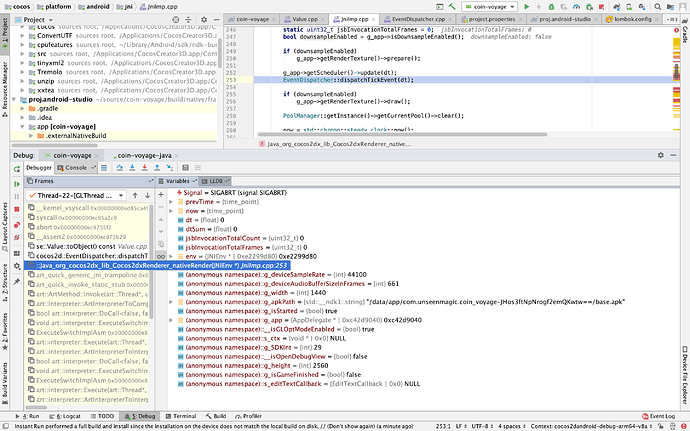Rerun the coin-voyage debug session
690x431 pixels.
[x=17, y=168]
